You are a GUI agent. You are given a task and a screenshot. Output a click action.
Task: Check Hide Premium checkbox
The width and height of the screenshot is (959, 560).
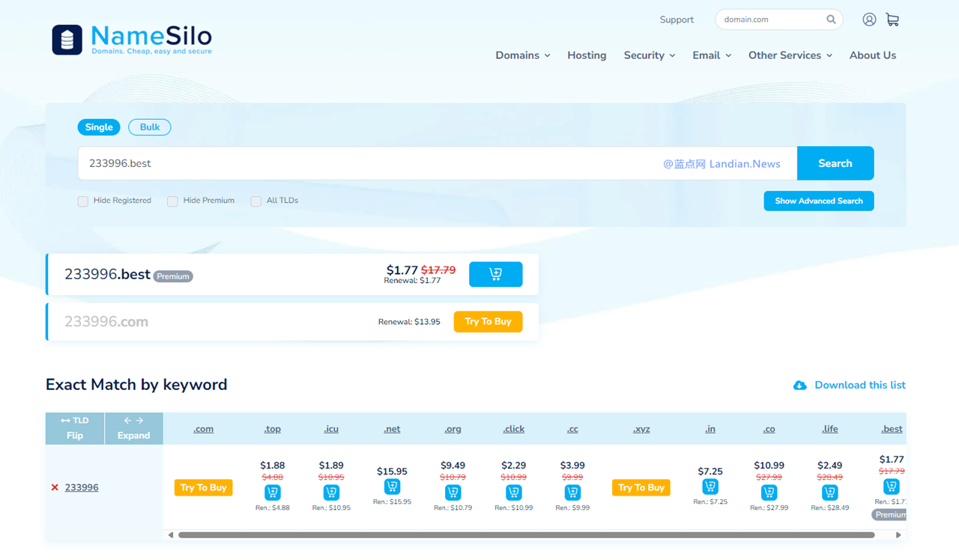(x=172, y=201)
